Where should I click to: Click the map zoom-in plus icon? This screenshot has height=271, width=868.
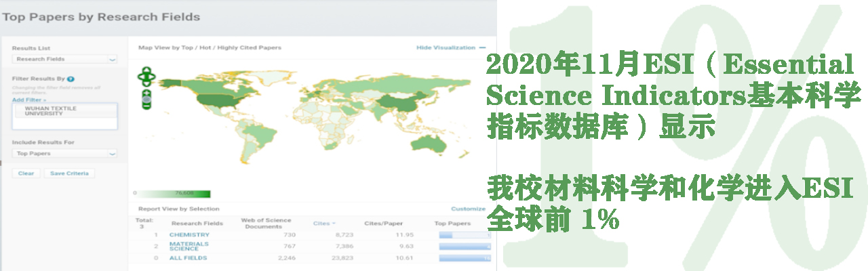146,93
